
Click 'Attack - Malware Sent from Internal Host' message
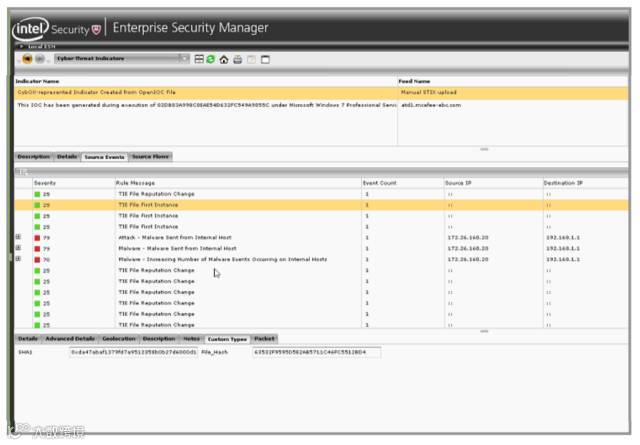point(175,238)
